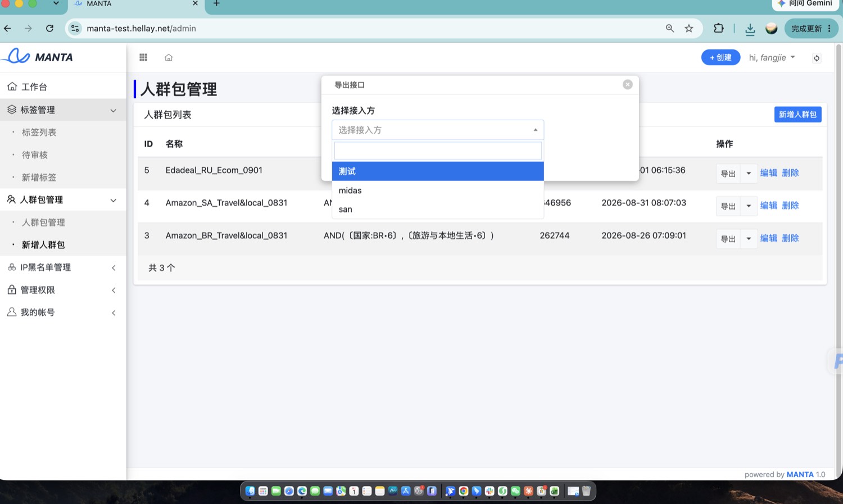This screenshot has height=504, width=843.
Task: Expand the IP黑名单管理 sidebar section
Action: [x=114, y=267]
